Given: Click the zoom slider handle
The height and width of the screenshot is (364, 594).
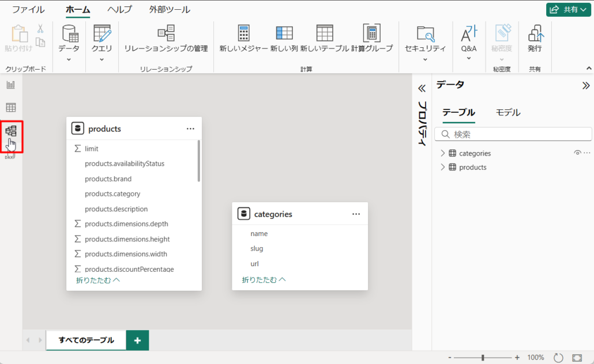Looking at the screenshot, I should click(x=483, y=358).
